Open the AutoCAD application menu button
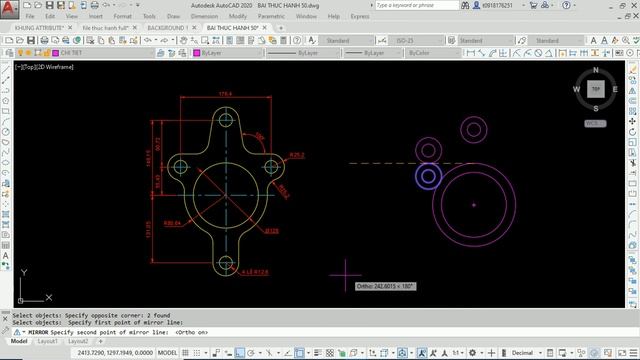The image size is (640, 360). pyautogui.click(x=9, y=9)
